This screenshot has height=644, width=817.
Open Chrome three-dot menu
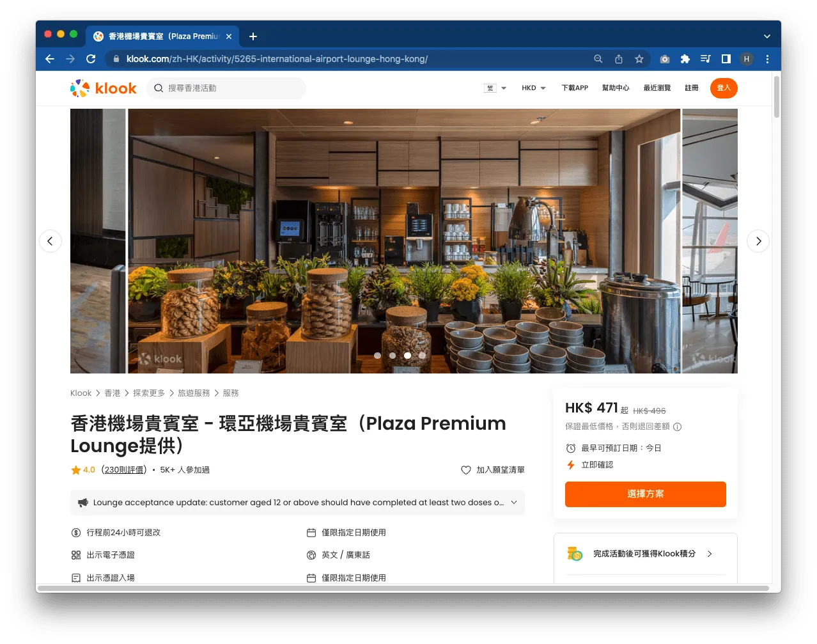(767, 59)
